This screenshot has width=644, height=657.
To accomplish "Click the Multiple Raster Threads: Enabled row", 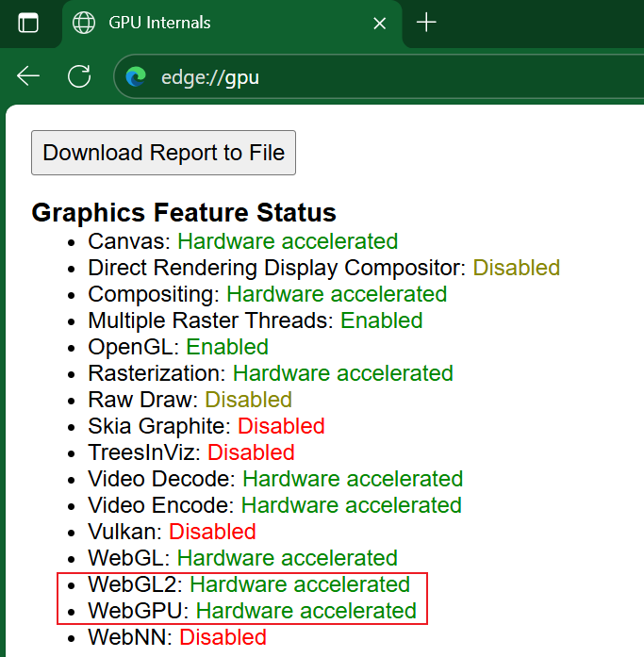I will (x=256, y=320).
